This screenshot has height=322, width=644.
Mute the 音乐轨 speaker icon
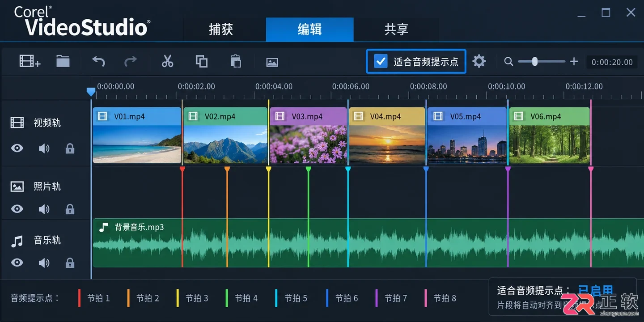click(x=44, y=263)
